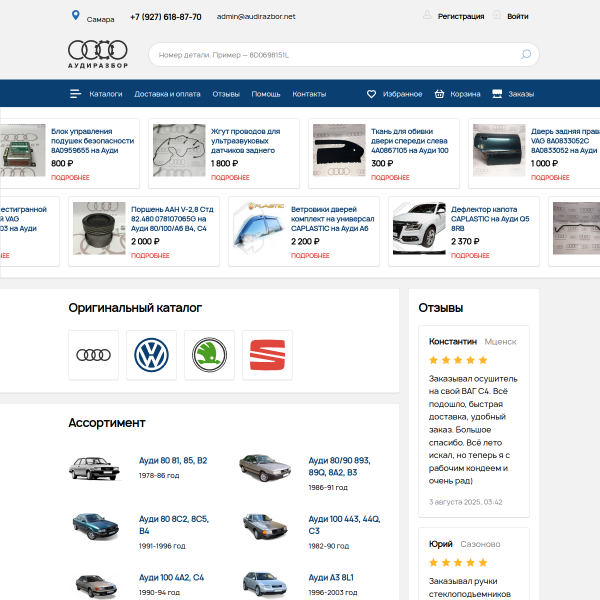600x600 pixels.
Task: Open Ауди 100 4A2, C4 link
Action: (171, 577)
